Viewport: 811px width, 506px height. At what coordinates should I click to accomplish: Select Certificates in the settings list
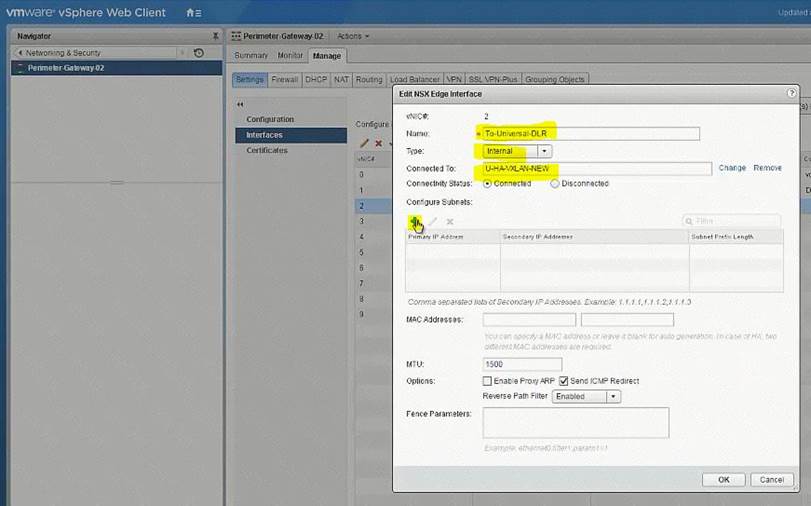click(267, 150)
